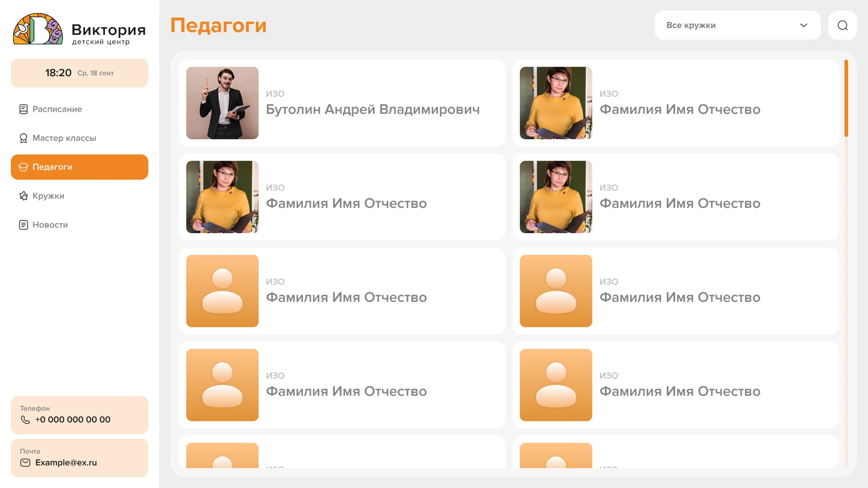Click the orange vertical scrollbar handle

[x=846, y=98]
